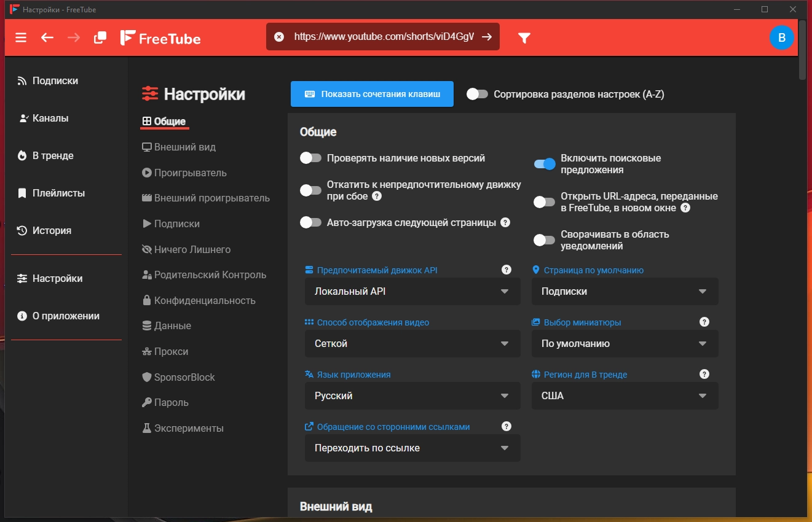Open the 'Локальный API' dropdown

[x=412, y=292]
